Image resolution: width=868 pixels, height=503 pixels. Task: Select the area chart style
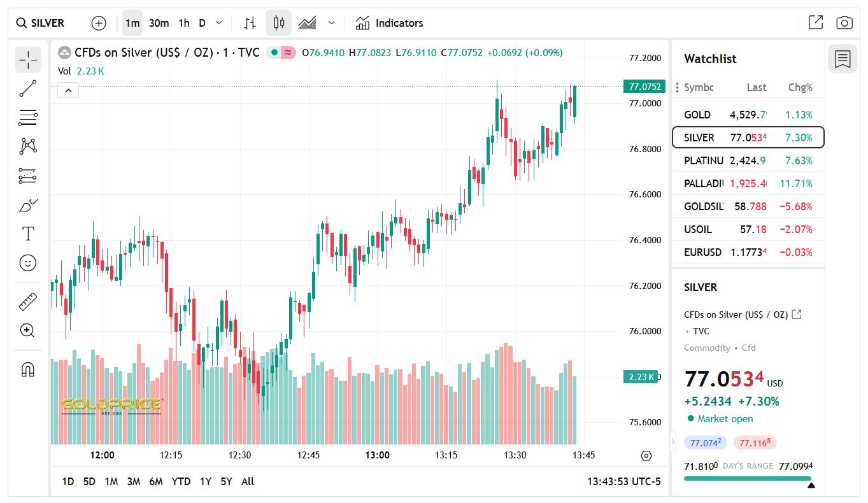coord(307,23)
